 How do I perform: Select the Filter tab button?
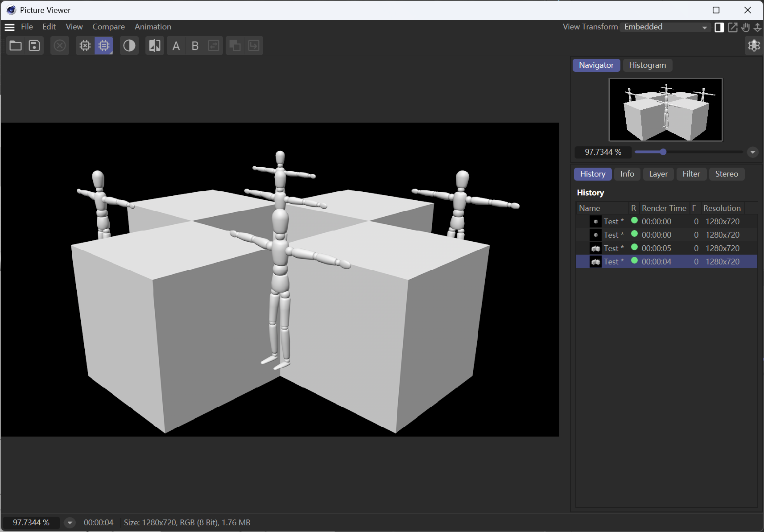(x=691, y=174)
